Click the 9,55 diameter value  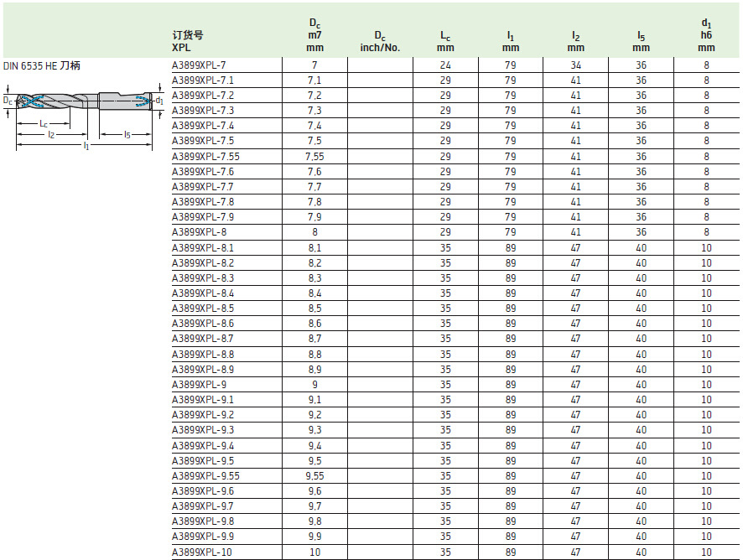(x=314, y=476)
